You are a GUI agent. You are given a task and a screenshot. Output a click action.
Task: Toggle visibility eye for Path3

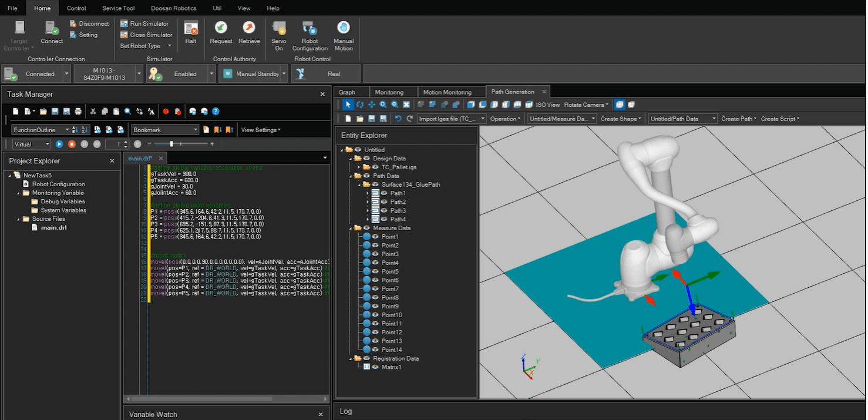384,210
